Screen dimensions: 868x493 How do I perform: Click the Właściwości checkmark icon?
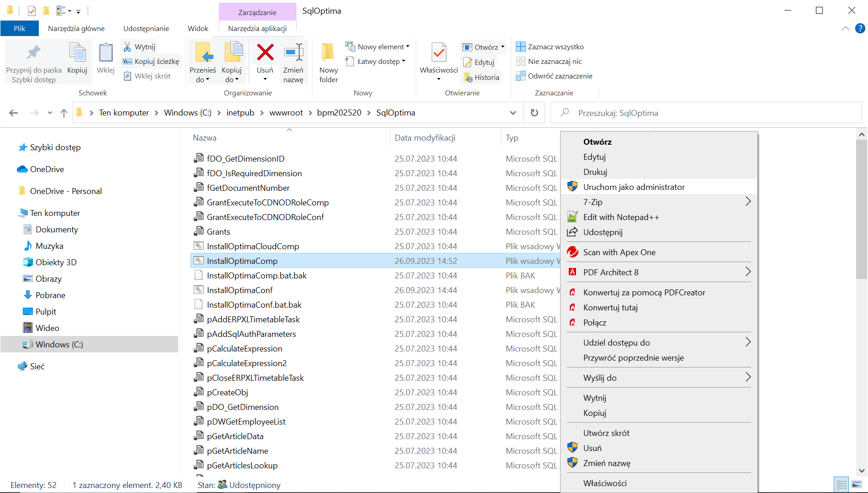coord(439,53)
